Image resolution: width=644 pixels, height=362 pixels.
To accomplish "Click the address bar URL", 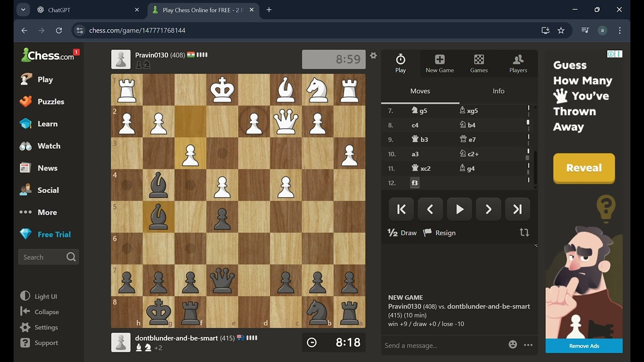I will (x=137, y=30).
